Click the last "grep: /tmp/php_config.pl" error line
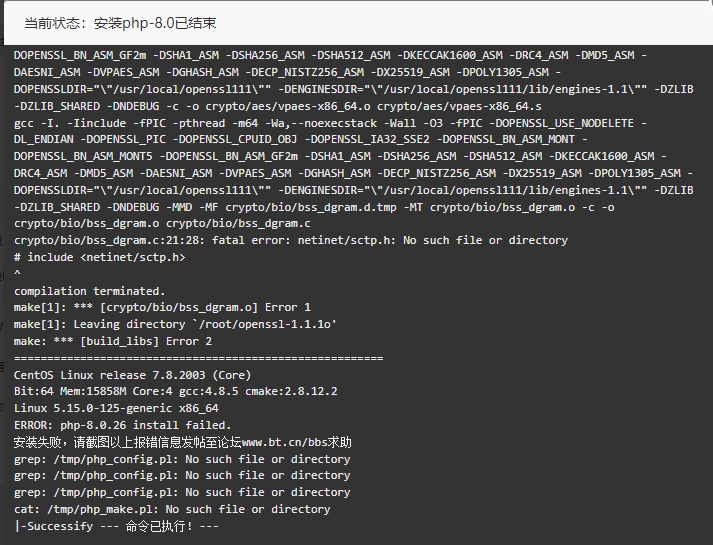713x545 pixels. point(182,492)
